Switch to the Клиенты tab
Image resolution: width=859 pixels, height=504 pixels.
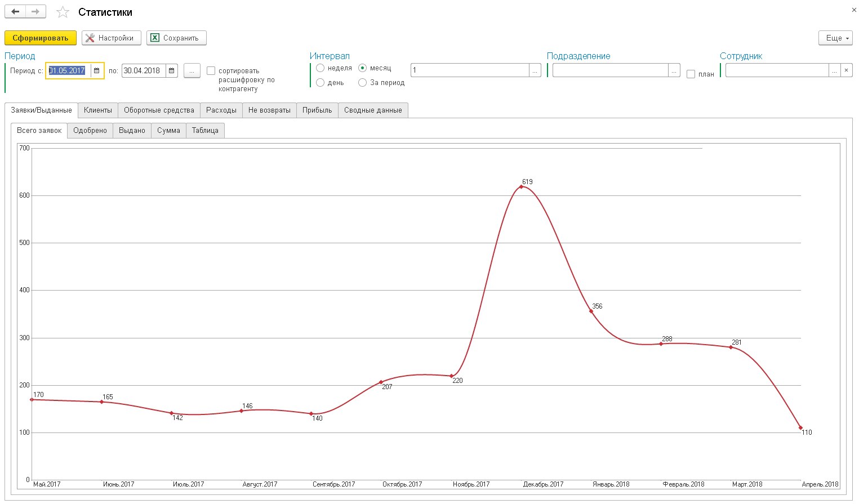pyautogui.click(x=98, y=110)
